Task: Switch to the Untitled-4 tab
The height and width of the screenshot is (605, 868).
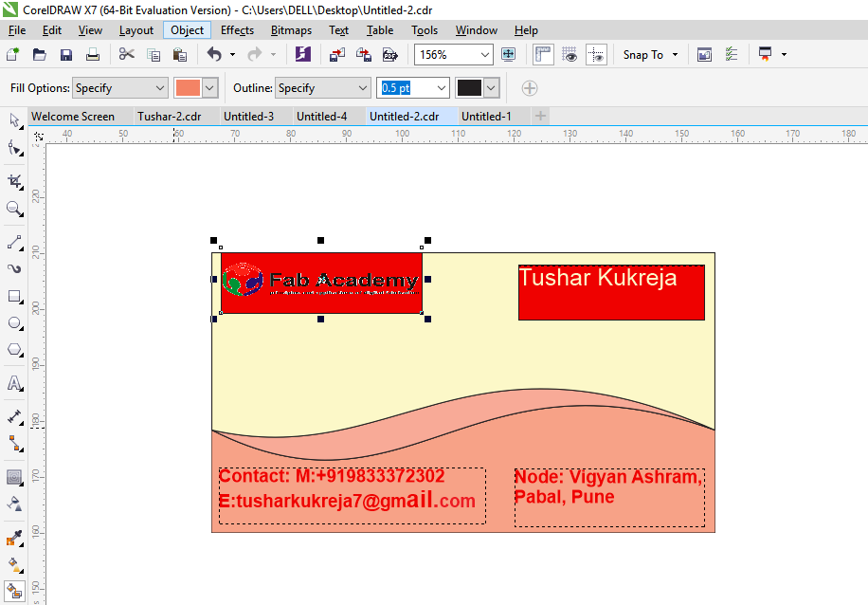Action: [321, 117]
